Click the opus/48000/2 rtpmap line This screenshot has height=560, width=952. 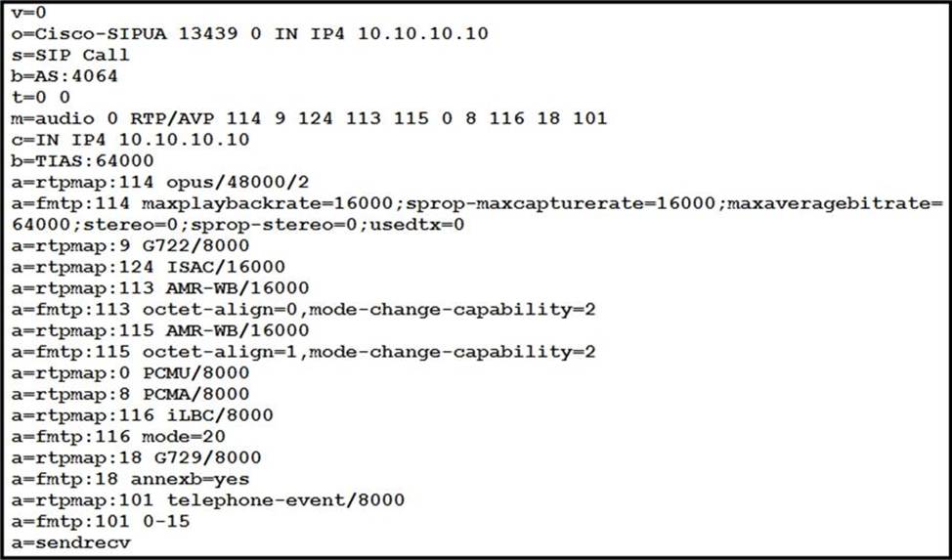point(160,182)
